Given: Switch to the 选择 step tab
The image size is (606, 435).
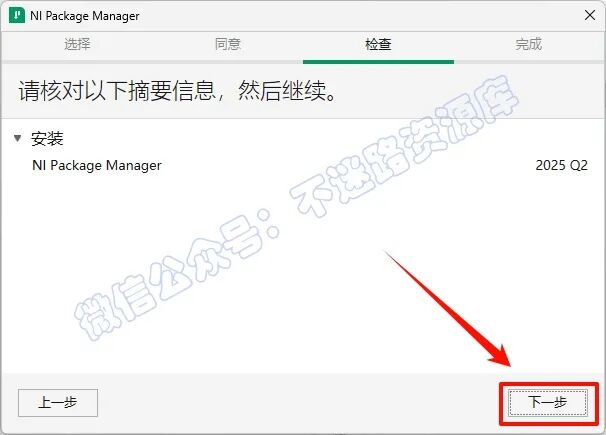Looking at the screenshot, I should pyautogui.click(x=77, y=44).
